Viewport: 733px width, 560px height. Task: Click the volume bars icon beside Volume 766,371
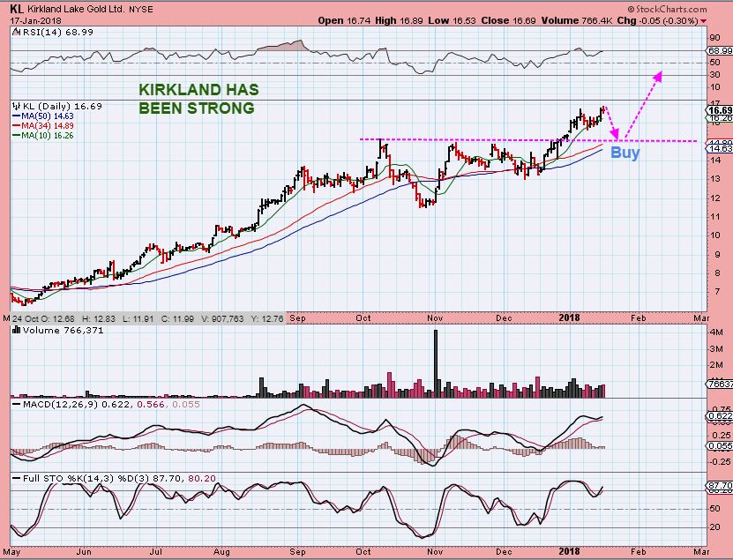[17, 330]
